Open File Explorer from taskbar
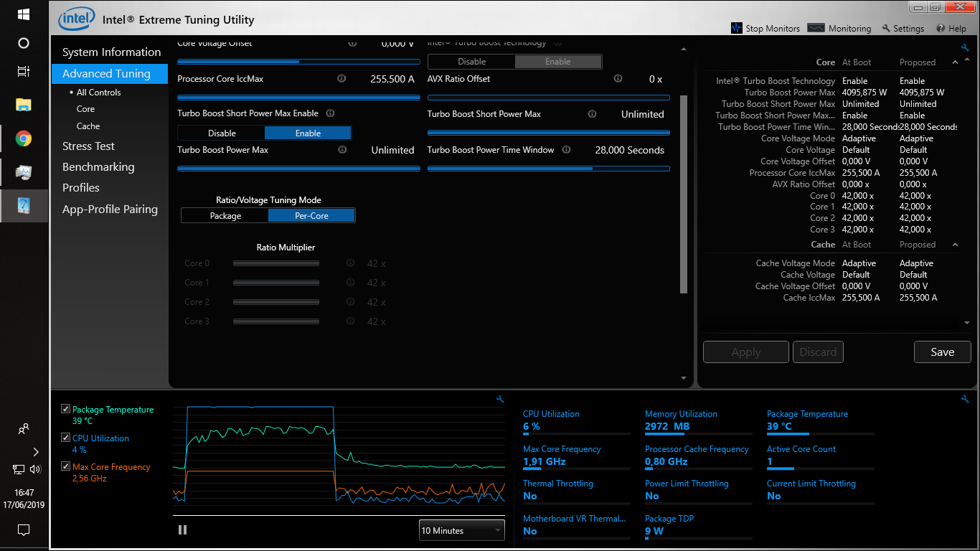Screen dimensions: 980x551 24,105
